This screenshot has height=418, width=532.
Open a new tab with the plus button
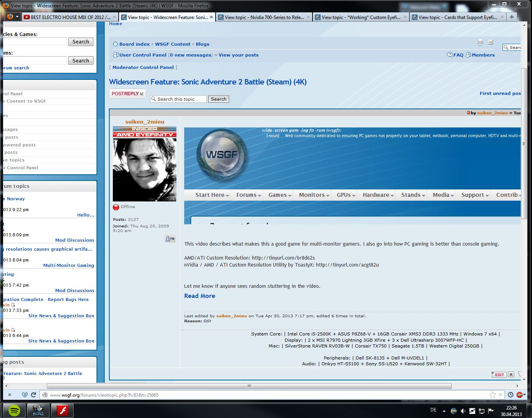pos(512,17)
